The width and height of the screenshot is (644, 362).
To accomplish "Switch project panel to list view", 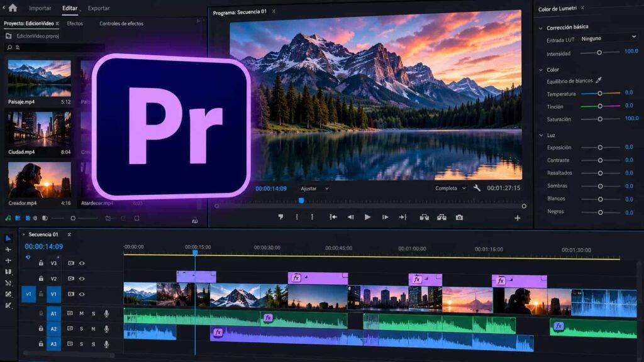I will (x=18, y=218).
